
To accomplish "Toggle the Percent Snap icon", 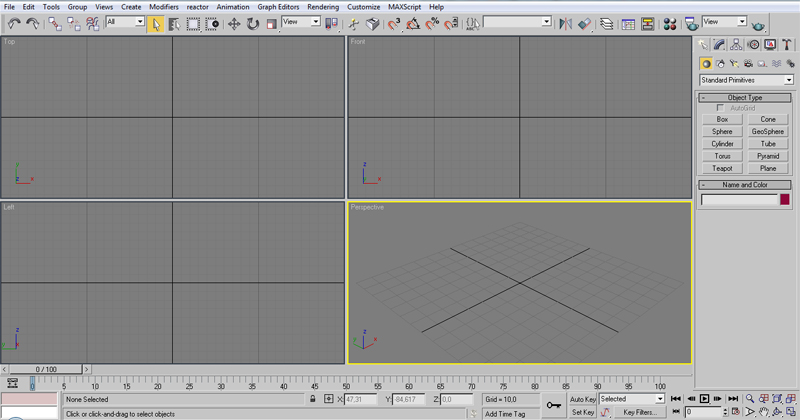I will [x=432, y=24].
